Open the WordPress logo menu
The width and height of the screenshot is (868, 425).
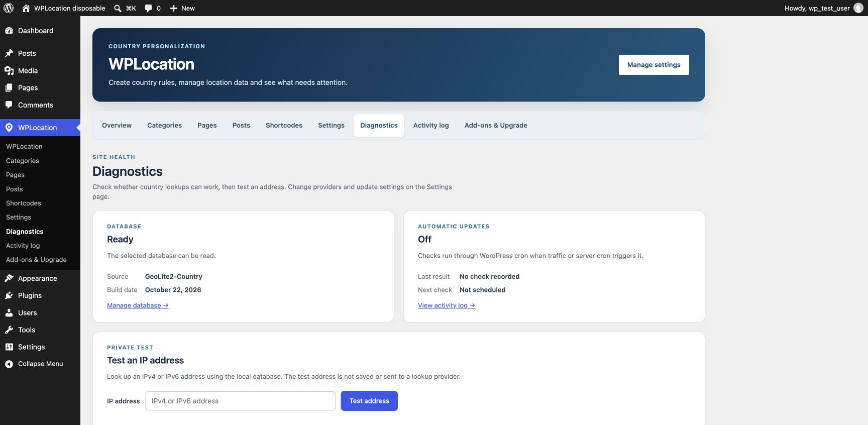pos(9,8)
